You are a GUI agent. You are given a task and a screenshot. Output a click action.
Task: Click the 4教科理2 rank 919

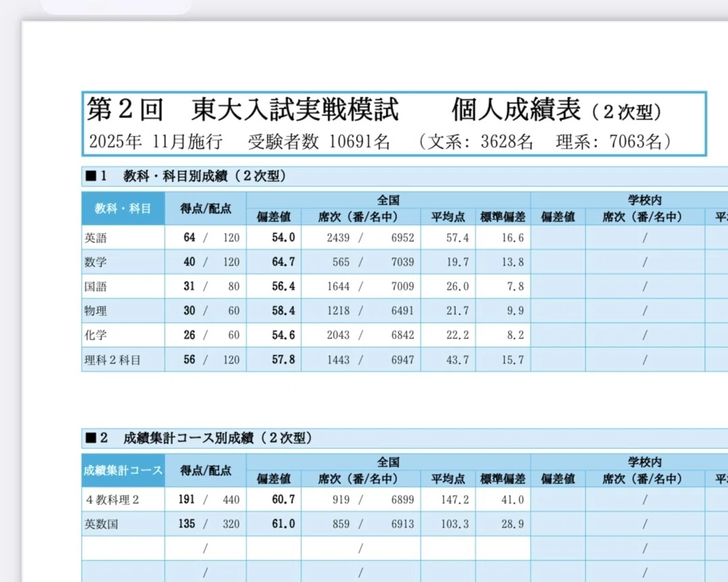341,500
